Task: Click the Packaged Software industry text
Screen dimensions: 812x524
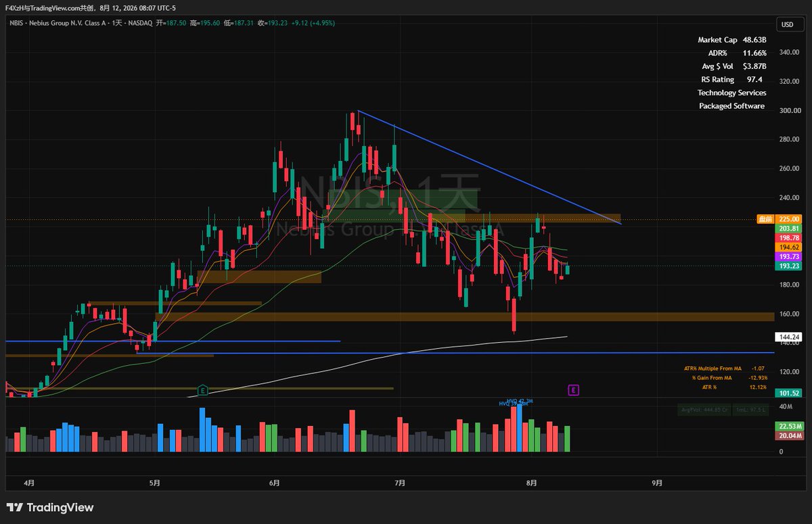Action: [732, 106]
